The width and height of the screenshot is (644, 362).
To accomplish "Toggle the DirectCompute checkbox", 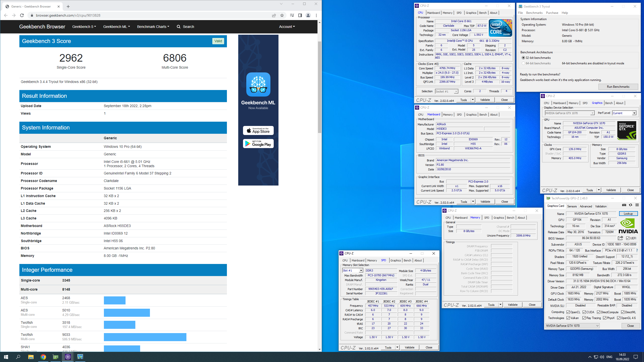I will [x=599, y=312].
